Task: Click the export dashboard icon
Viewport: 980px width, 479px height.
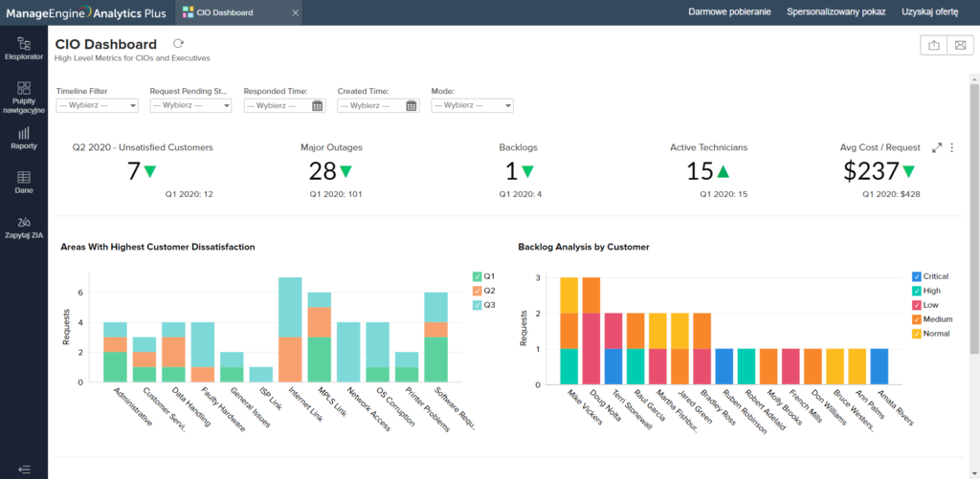Action: [x=932, y=45]
